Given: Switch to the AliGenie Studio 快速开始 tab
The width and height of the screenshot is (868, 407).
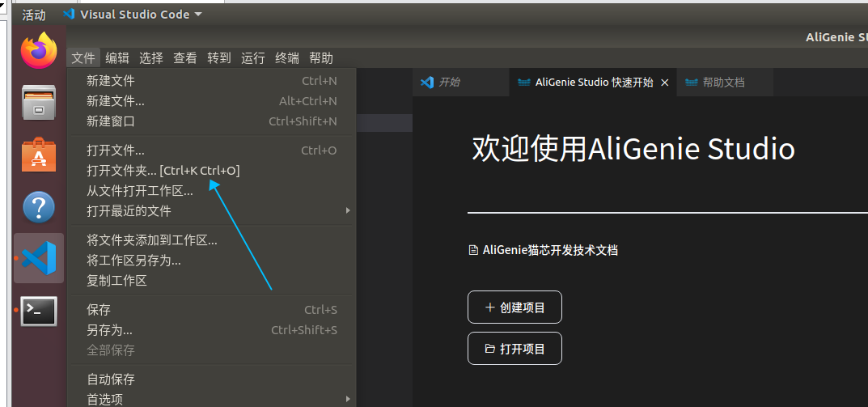Looking at the screenshot, I should coord(593,83).
